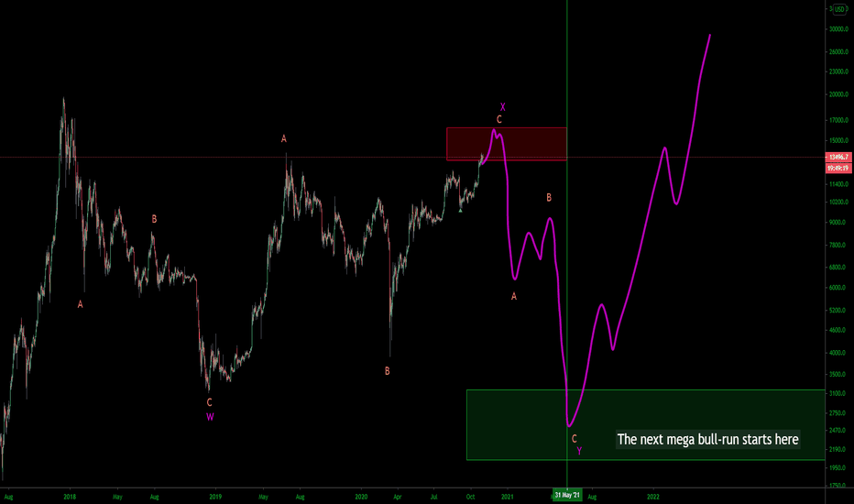Click the 2020 year label on time axis
The width and height of the screenshot is (854, 504).
[x=361, y=497]
